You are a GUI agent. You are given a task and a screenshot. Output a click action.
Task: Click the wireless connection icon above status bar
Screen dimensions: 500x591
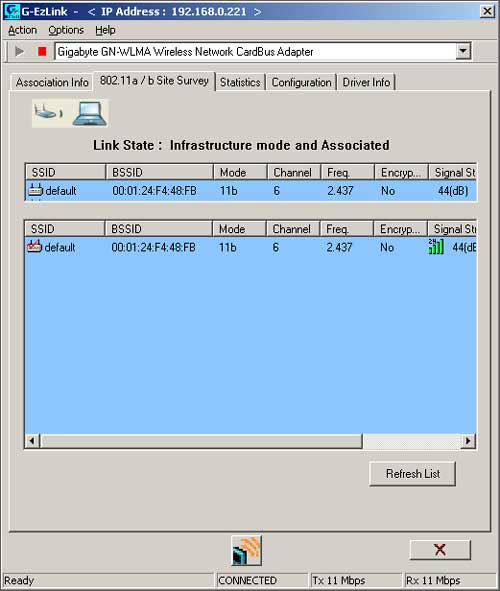coord(246,551)
